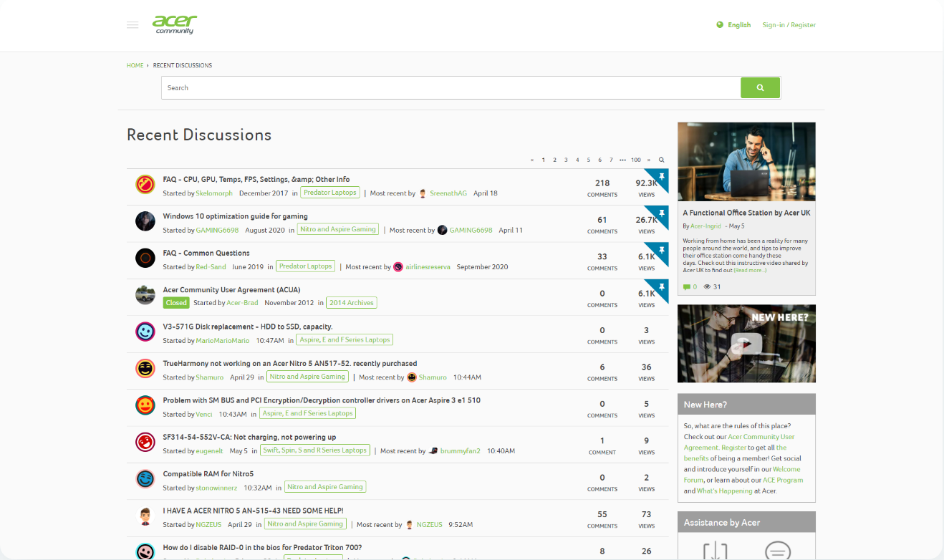Open 'FAQ - Common Questions' discussion

pyautogui.click(x=206, y=253)
